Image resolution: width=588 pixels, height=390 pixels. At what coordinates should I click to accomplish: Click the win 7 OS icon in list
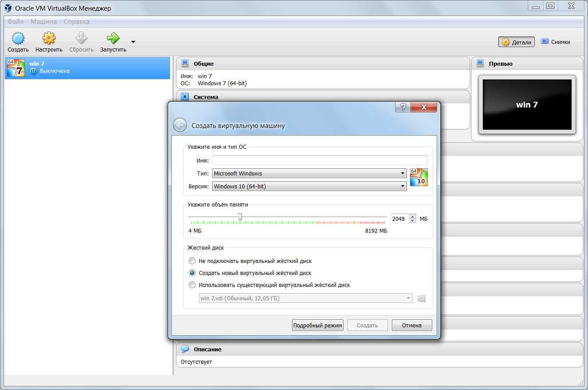coord(16,68)
